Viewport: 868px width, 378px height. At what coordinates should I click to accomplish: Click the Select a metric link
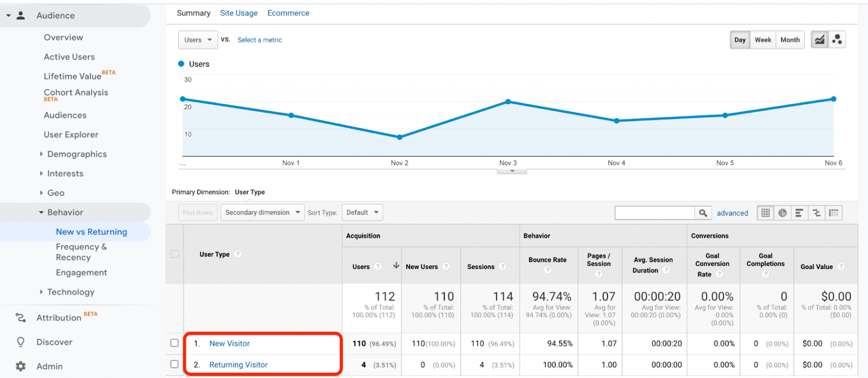coord(260,40)
